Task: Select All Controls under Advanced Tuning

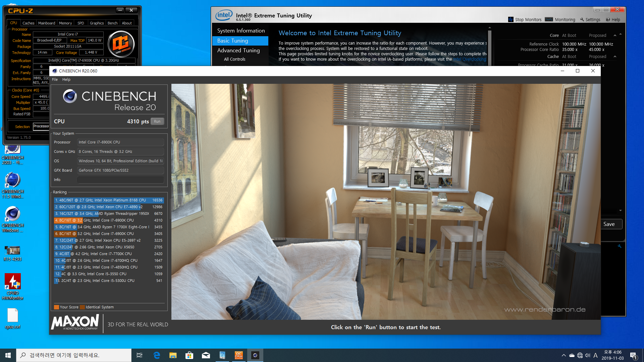Action: tap(234, 59)
